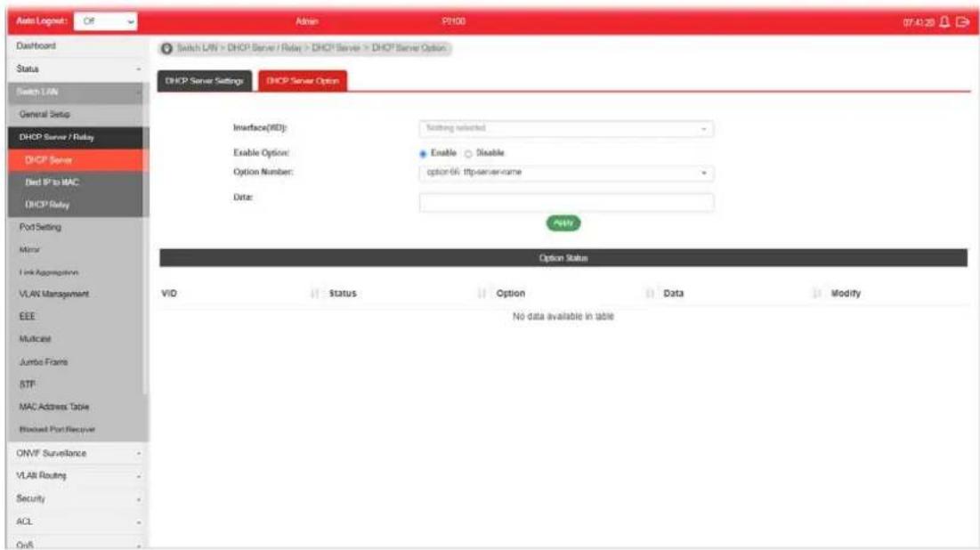980x550 pixels.
Task: Click the green Apply button
Action: click(x=563, y=223)
